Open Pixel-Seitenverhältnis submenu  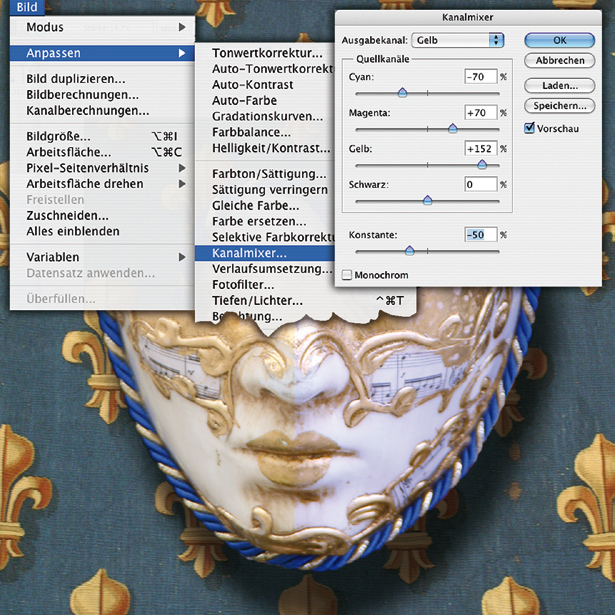tap(102, 168)
